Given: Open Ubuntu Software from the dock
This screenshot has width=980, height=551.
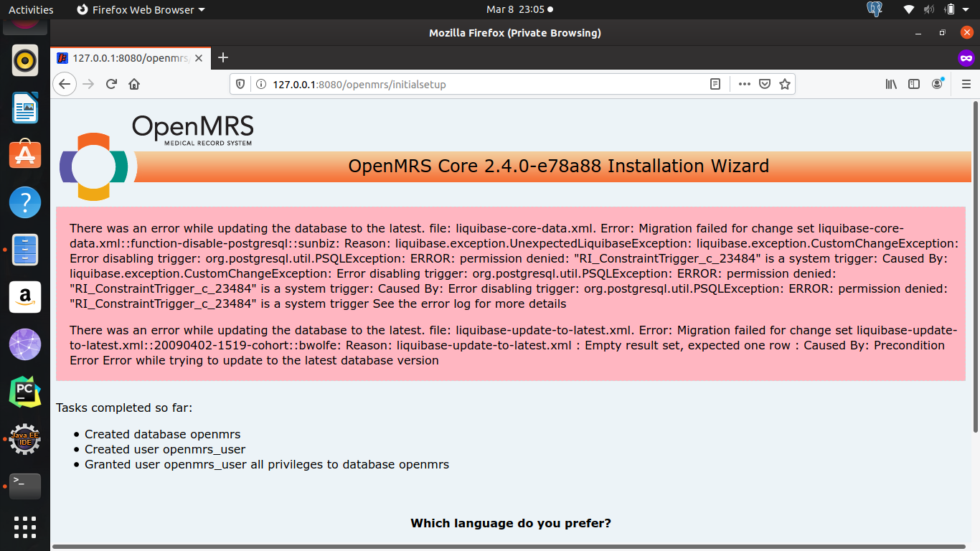Looking at the screenshot, I should point(25,155).
